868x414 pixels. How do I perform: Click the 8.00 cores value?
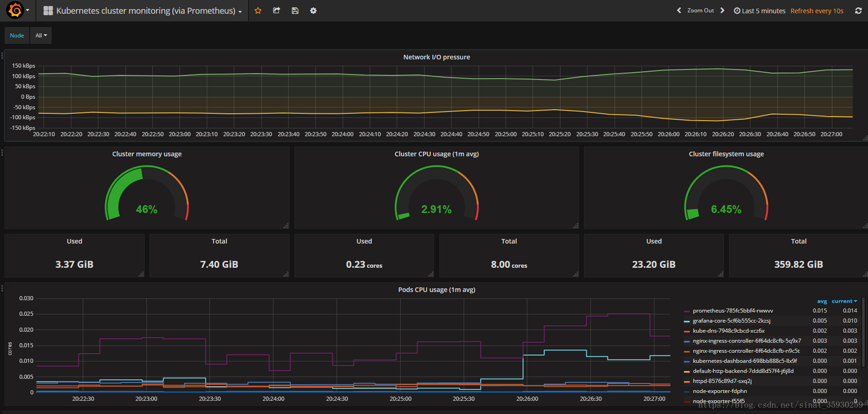click(x=509, y=265)
